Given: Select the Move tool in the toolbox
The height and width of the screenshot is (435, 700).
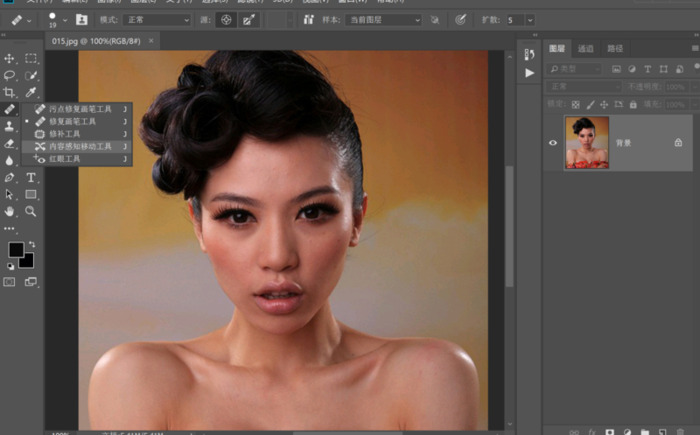Looking at the screenshot, I should coord(9,59).
